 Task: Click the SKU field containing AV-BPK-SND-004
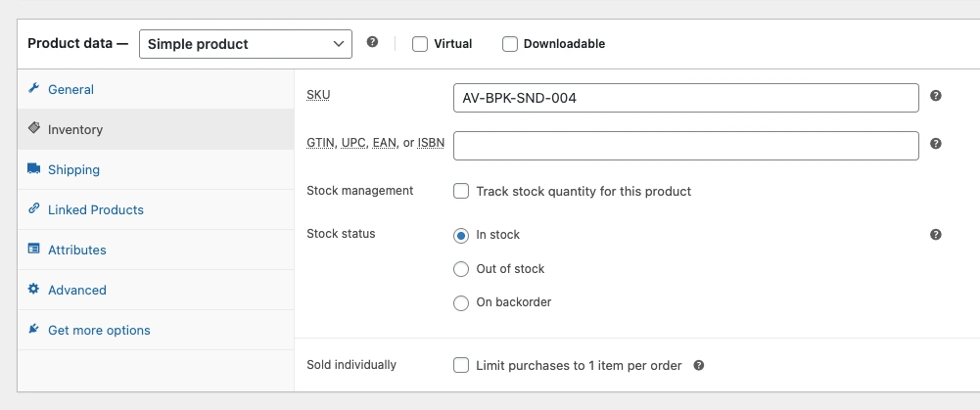coord(685,98)
